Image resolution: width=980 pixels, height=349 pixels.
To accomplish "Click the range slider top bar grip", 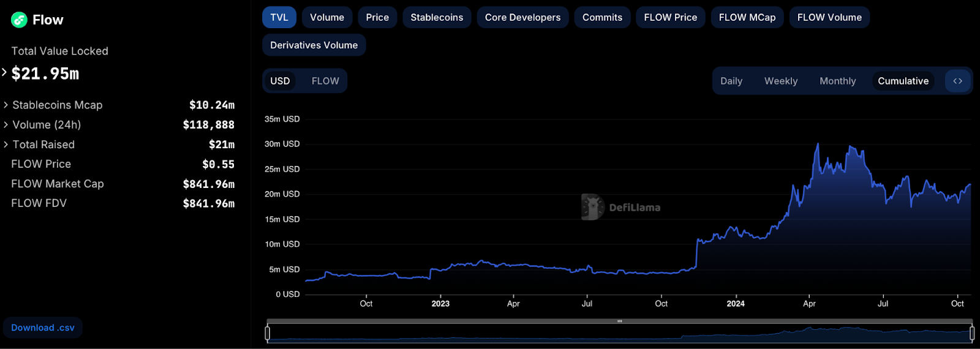I will click(x=619, y=321).
